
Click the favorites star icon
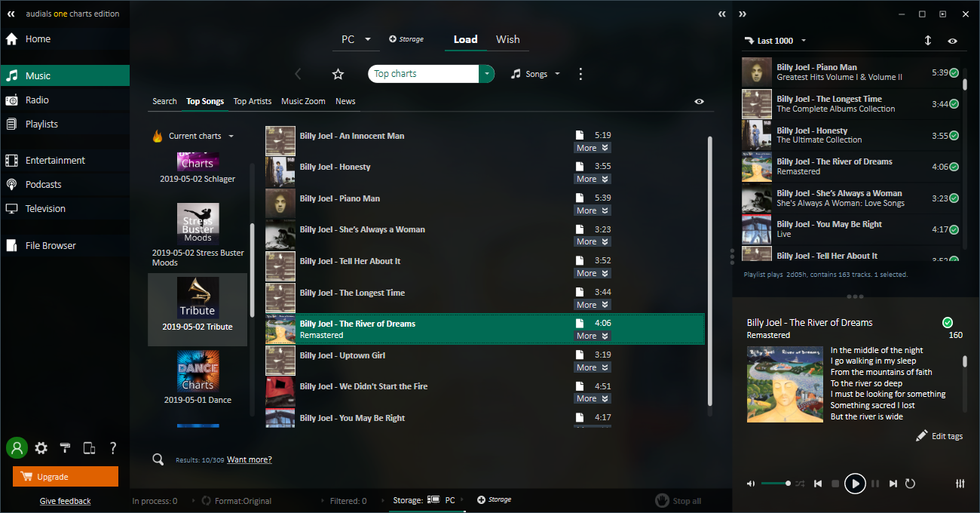click(x=338, y=74)
